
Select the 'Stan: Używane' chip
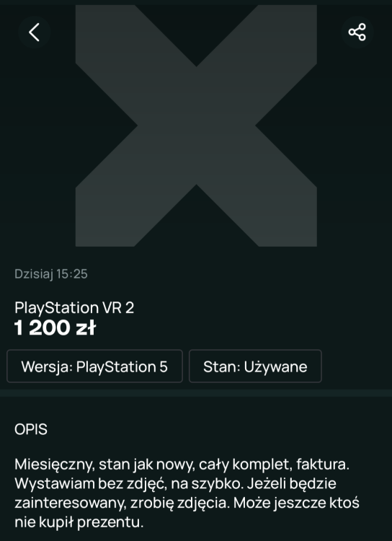[x=255, y=366]
